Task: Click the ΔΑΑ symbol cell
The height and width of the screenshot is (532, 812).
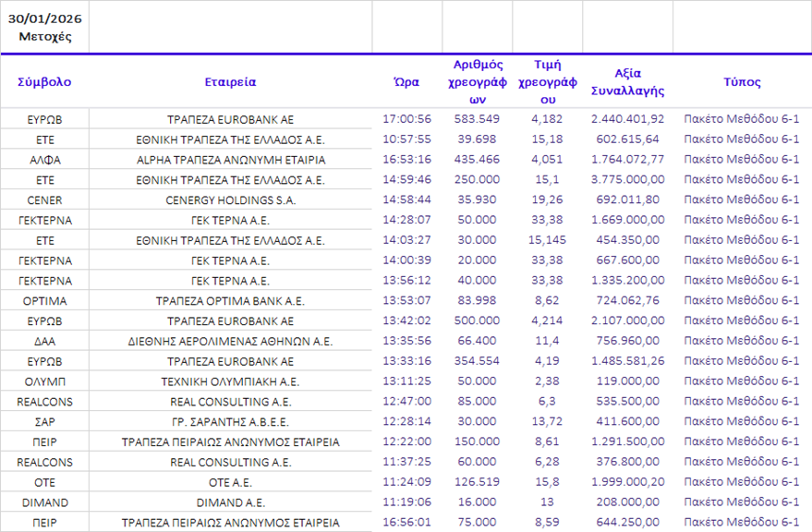Action: [x=44, y=342]
